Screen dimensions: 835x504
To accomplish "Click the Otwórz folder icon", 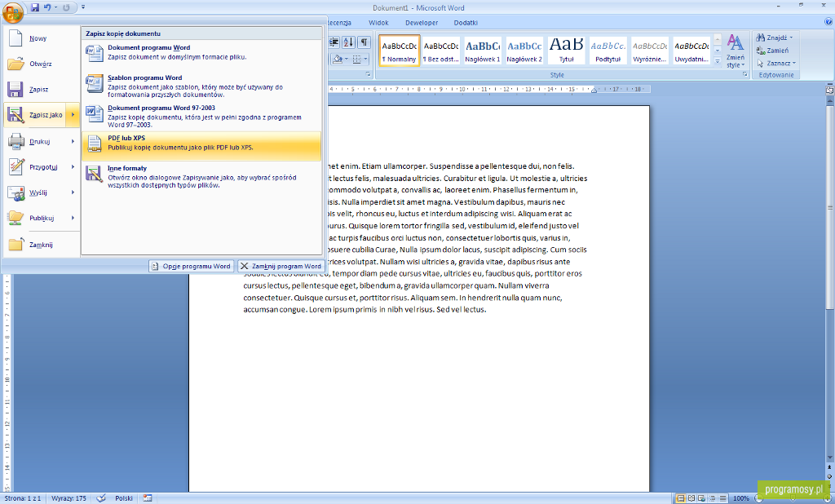I will (16, 64).
